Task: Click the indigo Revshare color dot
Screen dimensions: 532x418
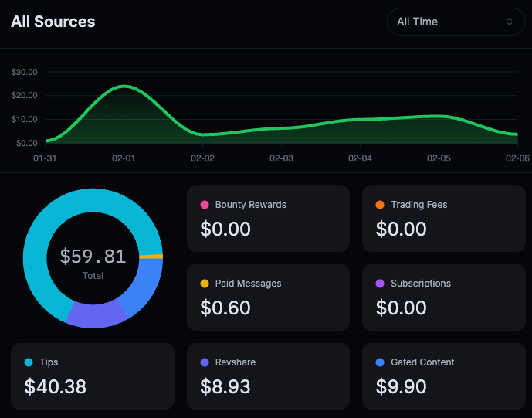Action: pyautogui.click(x=205, y=362)
